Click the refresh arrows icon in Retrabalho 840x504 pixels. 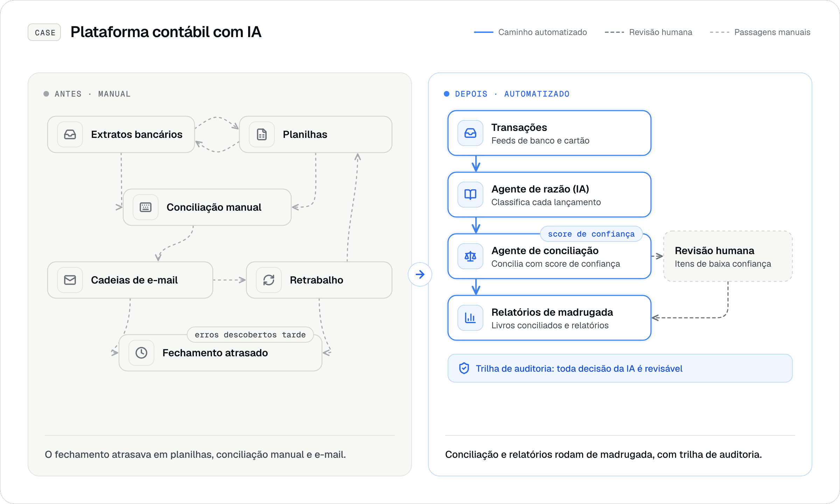pos(269,280)
